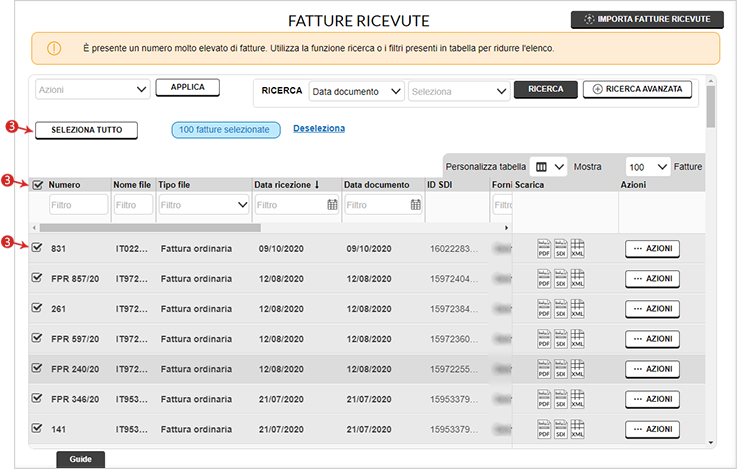740x469 pixels.
Task: Open the top Azioni dropdown next to APPLICA
Action: click(92, 89)
